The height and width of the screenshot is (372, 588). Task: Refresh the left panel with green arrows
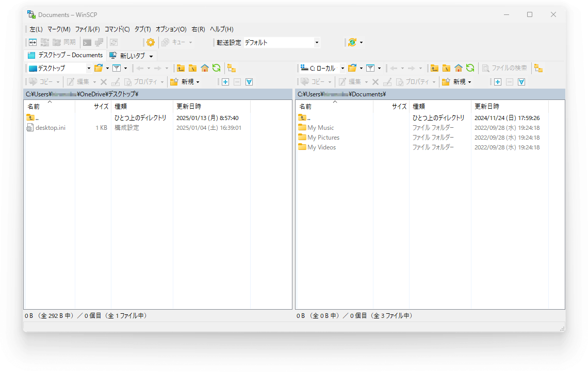coord(217,68)
